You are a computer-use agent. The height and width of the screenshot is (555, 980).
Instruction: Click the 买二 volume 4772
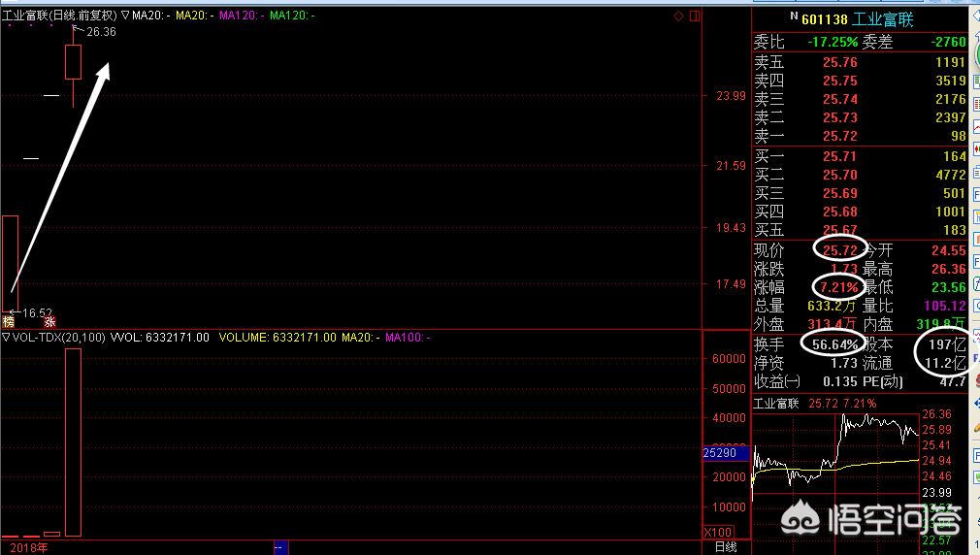pos(951,175)
